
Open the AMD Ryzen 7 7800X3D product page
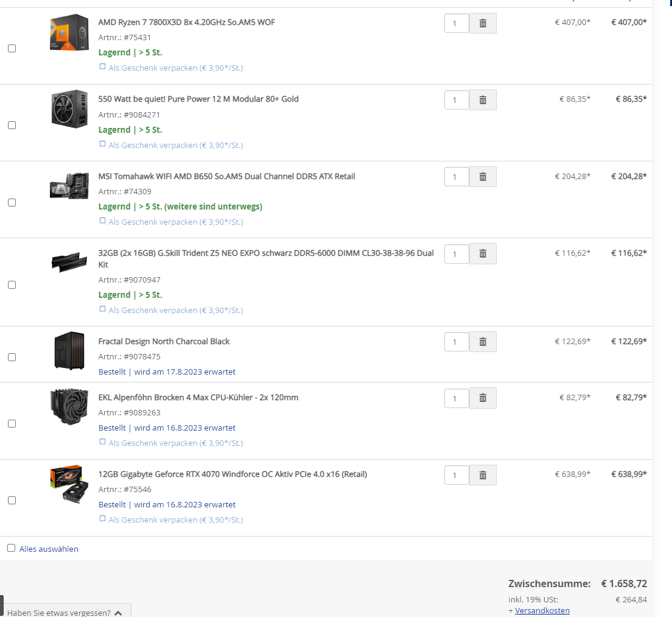point(186,23)
